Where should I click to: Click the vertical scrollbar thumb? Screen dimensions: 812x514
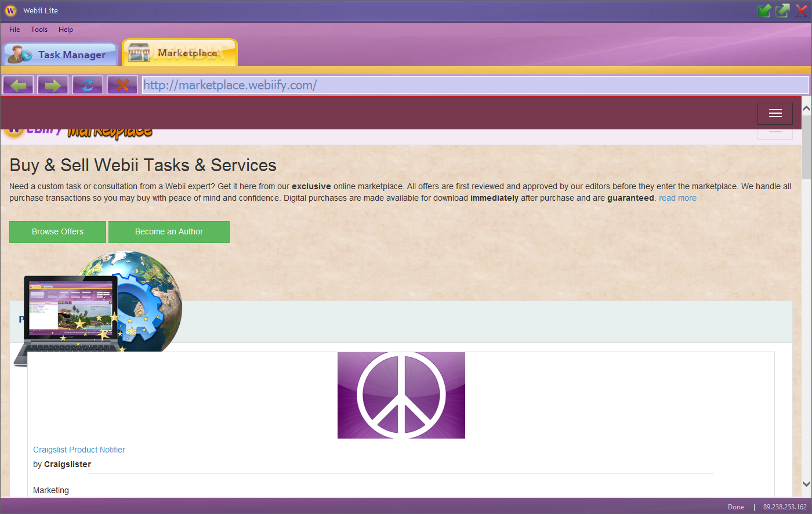click(x=806, y=147)
